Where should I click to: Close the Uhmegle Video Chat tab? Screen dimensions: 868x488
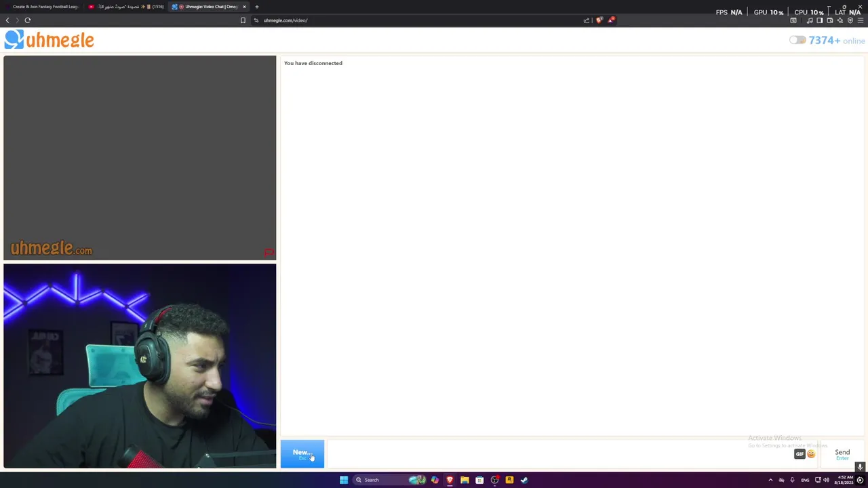coord(244,7)
